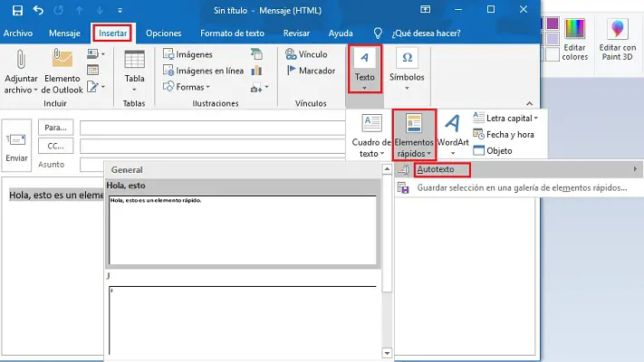
Task: Select the purple color swatch in Paint
Action: 553,24
